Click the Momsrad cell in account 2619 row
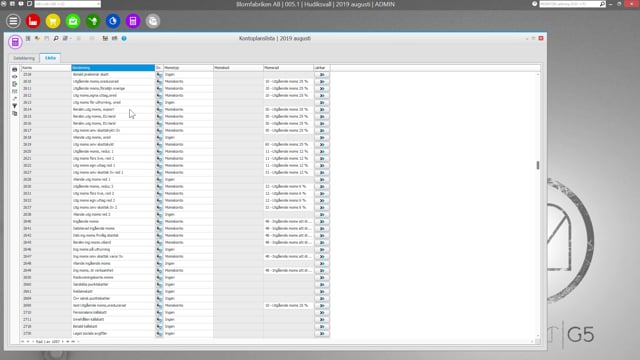This screenshot has width=640, height=360. pyautogui.click(x=289, y=144)
